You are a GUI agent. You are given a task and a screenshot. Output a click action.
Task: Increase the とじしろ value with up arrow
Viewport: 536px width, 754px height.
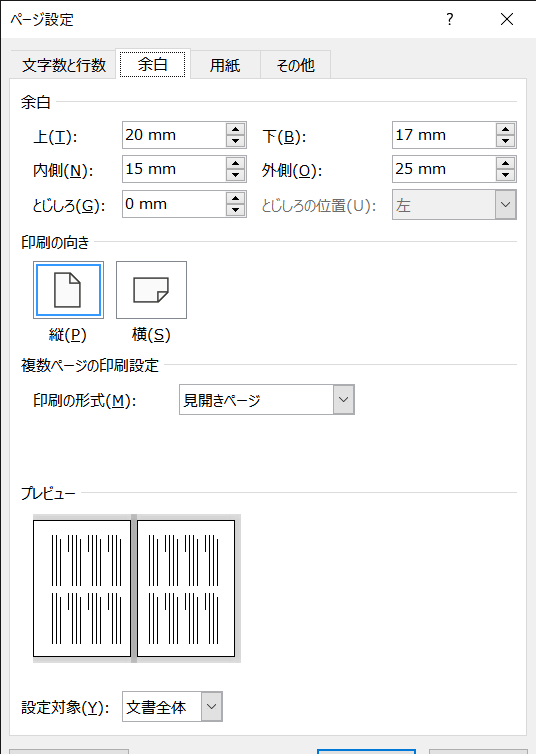(236, 198)
